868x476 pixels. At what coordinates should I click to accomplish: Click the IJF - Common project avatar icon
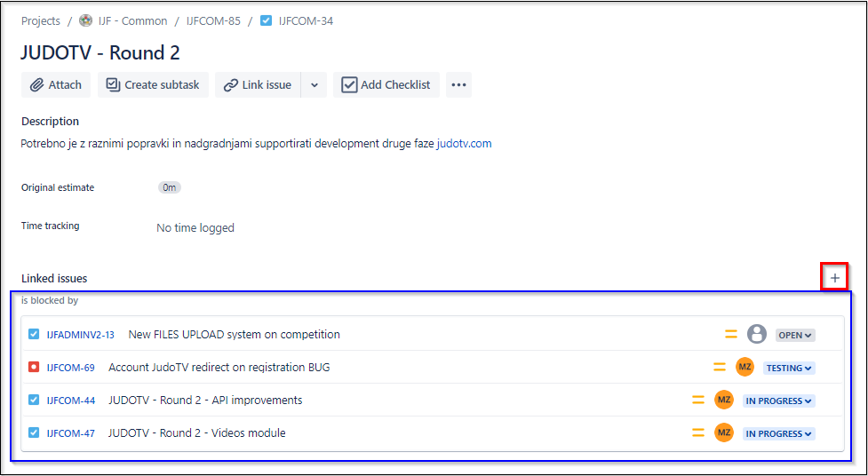(86, 21)
